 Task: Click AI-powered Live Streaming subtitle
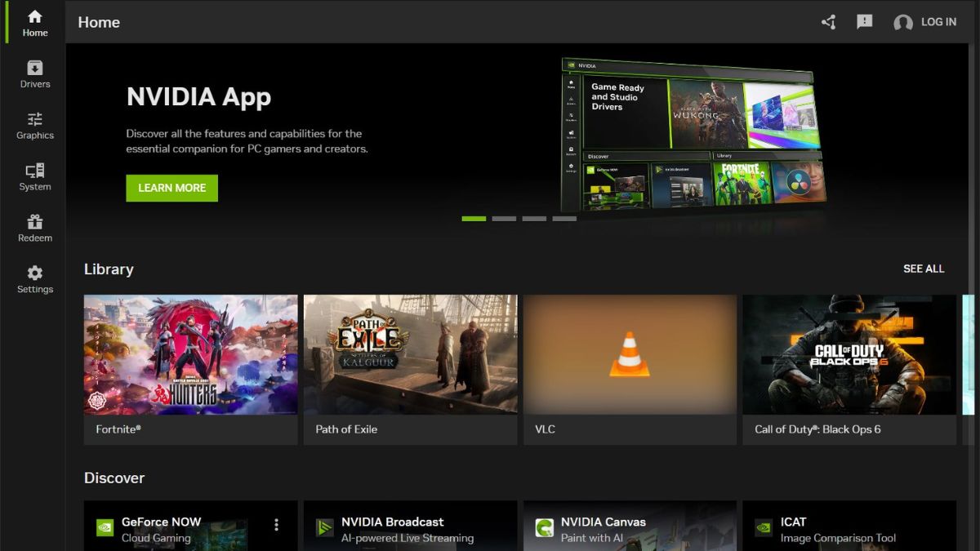pyautogui.click(x=408, y=538)
